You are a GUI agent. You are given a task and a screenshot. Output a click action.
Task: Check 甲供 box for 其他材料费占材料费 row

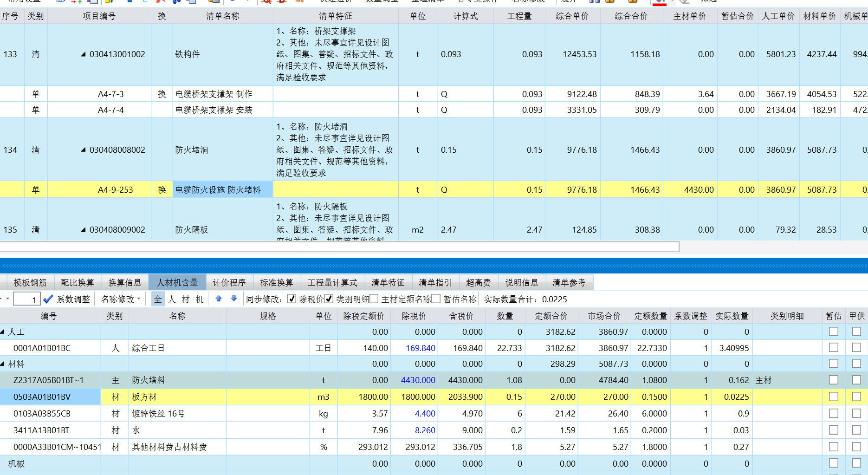(x=856, y=447)
